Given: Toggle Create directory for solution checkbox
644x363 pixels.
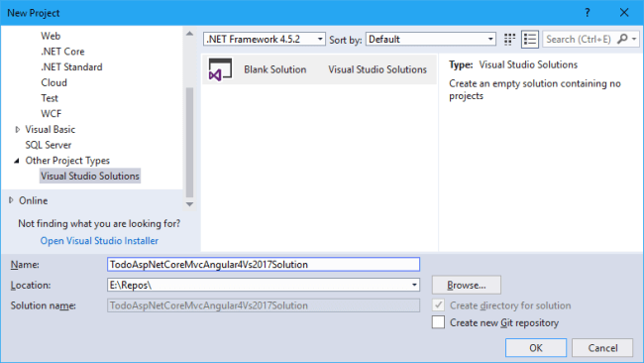Looking at the screenshot, I should click(438, 305).
